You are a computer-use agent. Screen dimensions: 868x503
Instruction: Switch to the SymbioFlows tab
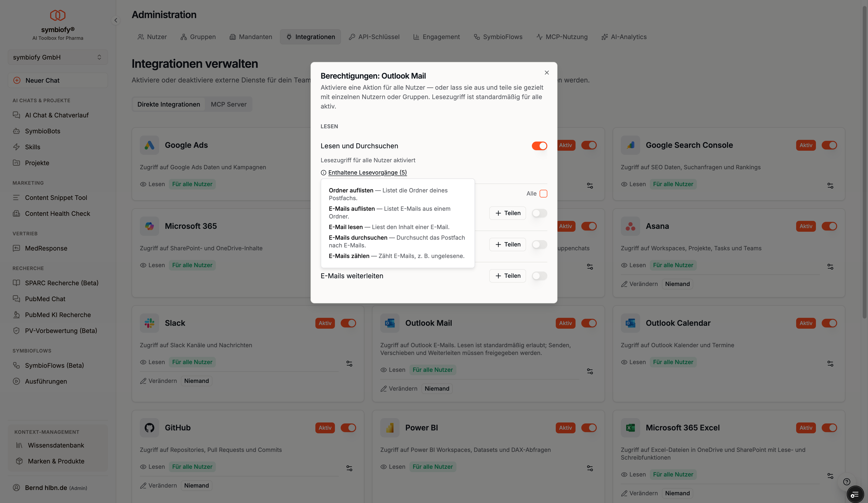pyautogui.click(x=498, y=37)
